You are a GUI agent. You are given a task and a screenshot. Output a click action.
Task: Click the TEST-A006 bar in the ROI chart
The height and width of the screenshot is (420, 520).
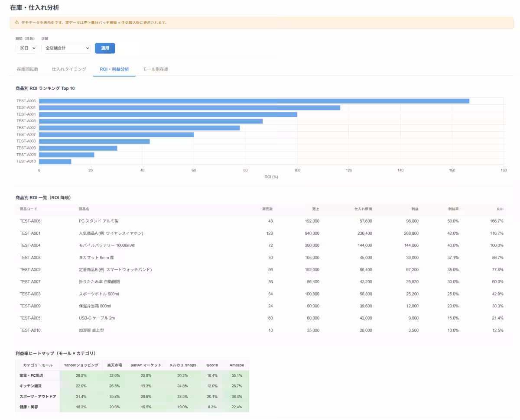(x=254, y=101)
